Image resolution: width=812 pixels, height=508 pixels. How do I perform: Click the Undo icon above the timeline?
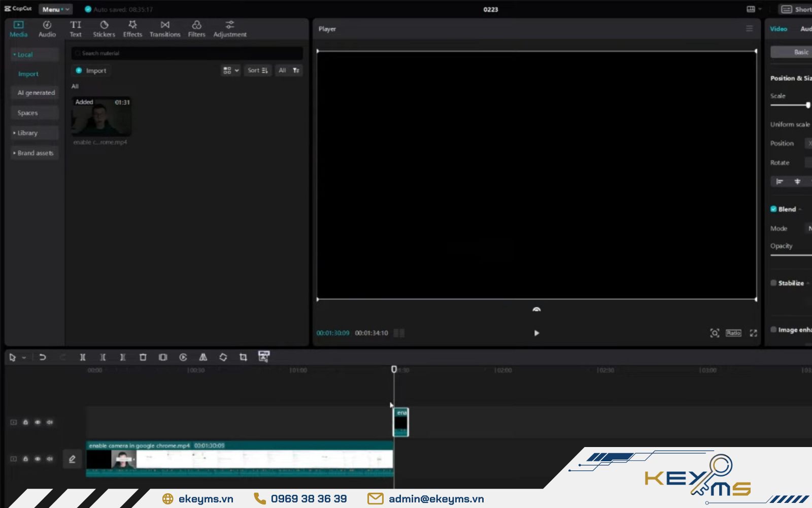43,357
